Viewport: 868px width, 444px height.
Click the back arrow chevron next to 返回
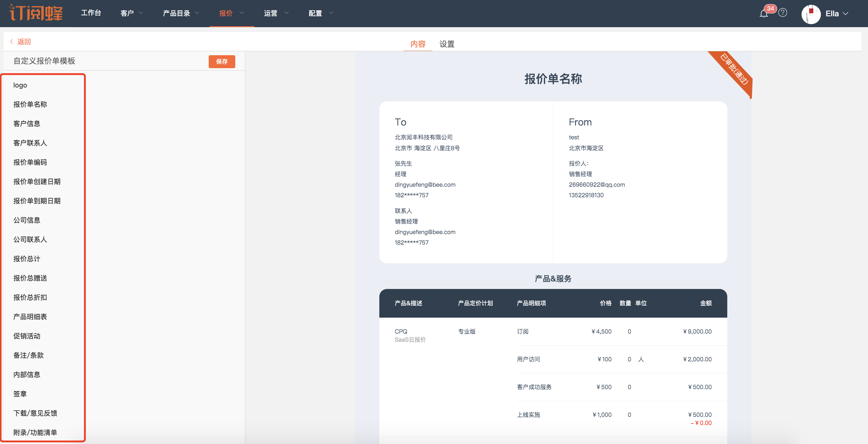pos(11,41)
